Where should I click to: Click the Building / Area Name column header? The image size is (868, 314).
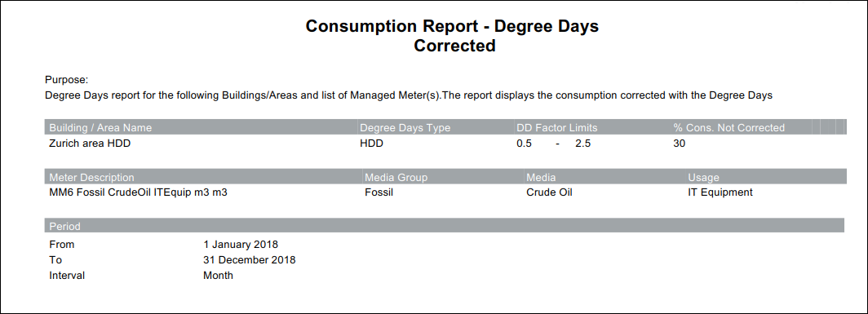100,128
